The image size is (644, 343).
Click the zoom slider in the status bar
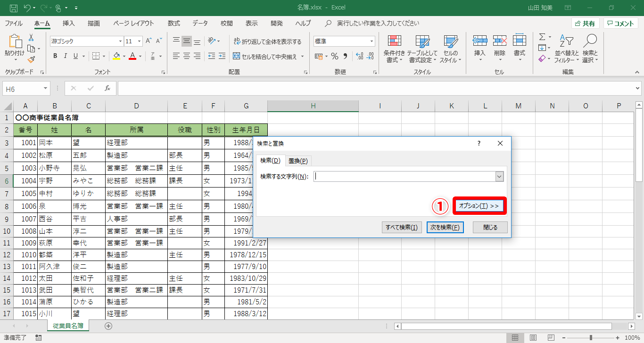[x=591, y=338]
